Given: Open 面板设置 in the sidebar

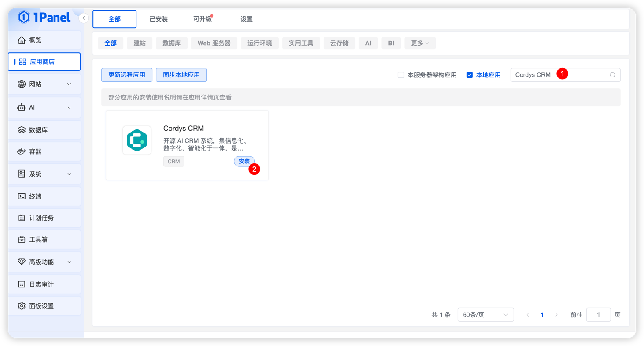Looking at the screenshot, I should [44, 306].
